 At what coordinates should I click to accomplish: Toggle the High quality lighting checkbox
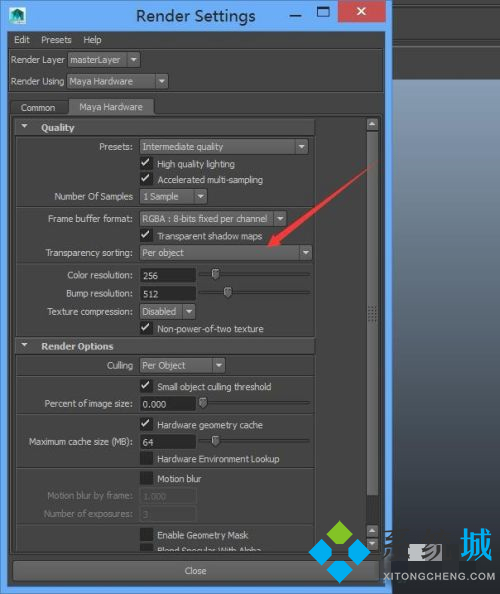coord(146,163)
